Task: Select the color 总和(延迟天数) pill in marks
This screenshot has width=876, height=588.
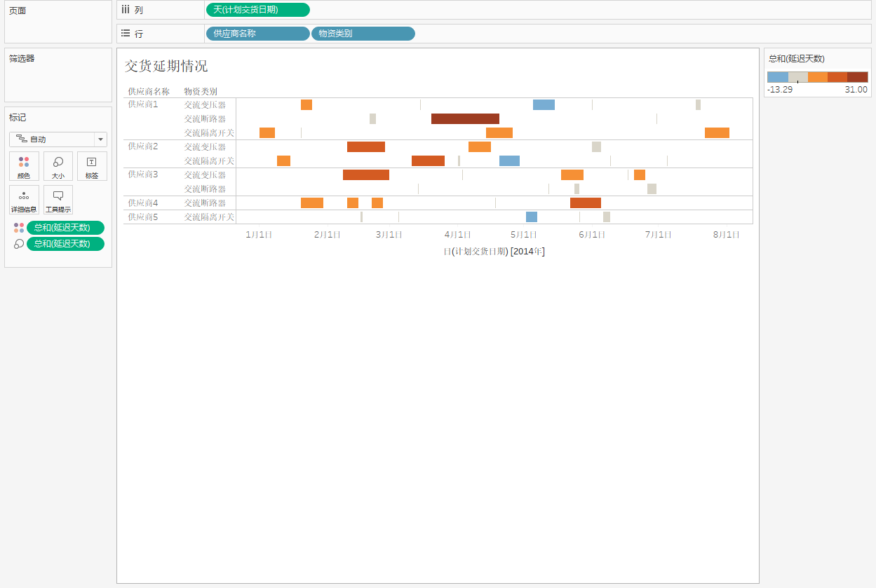Action: point(65,228)
